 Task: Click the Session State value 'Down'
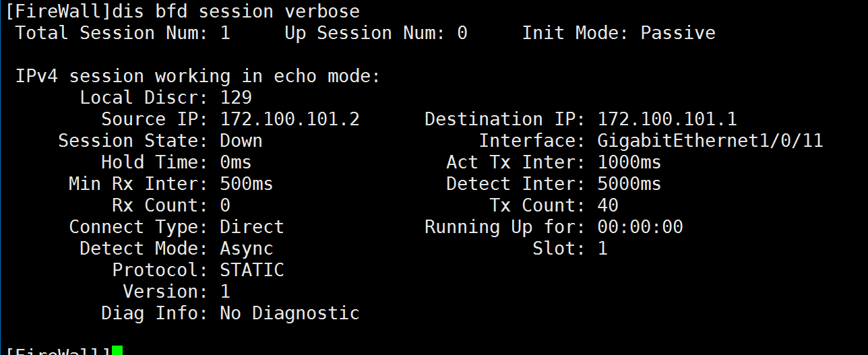pyautogui.click(x=241, y=141)
